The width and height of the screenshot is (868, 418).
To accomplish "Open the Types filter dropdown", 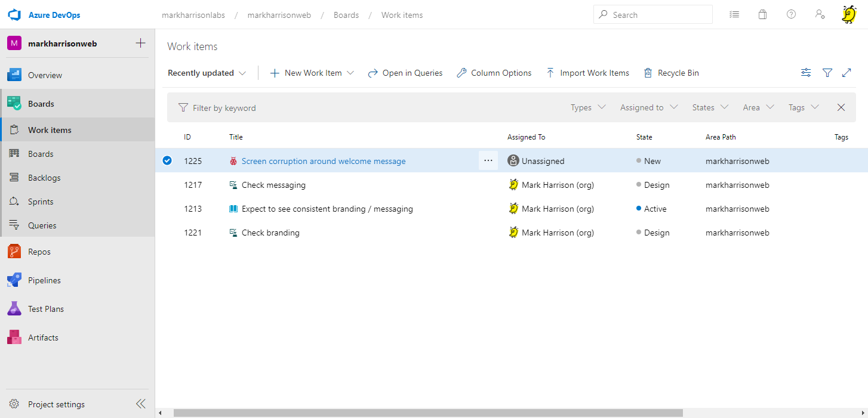I will coord(588,107).
